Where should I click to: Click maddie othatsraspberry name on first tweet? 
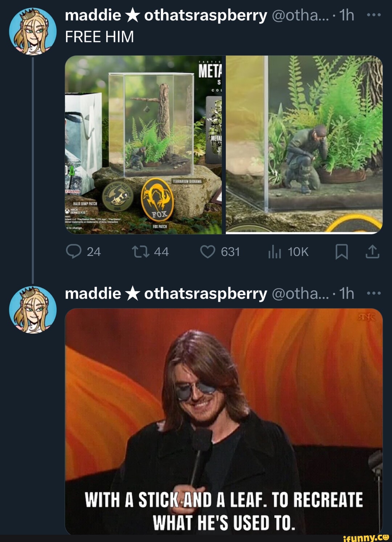166,15
